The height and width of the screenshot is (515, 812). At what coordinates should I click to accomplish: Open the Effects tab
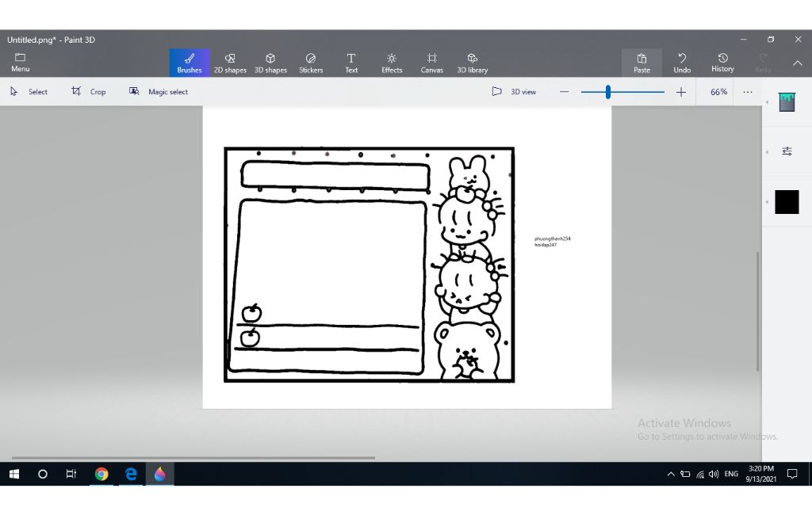coord(392,63)
